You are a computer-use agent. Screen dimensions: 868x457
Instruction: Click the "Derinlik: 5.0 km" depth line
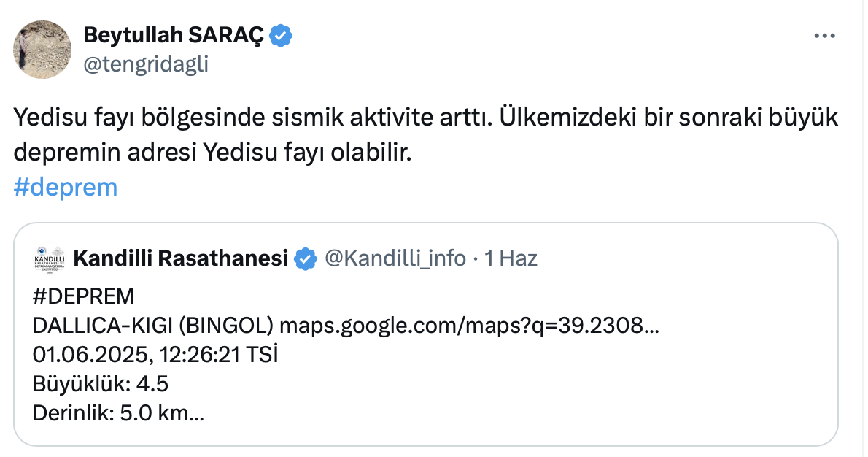(117, 413)
